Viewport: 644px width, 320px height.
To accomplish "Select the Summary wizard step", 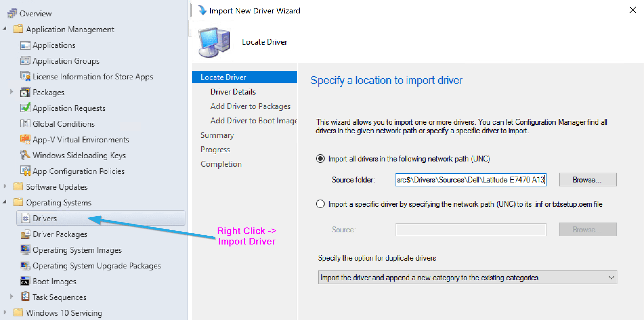I will 217,135.
